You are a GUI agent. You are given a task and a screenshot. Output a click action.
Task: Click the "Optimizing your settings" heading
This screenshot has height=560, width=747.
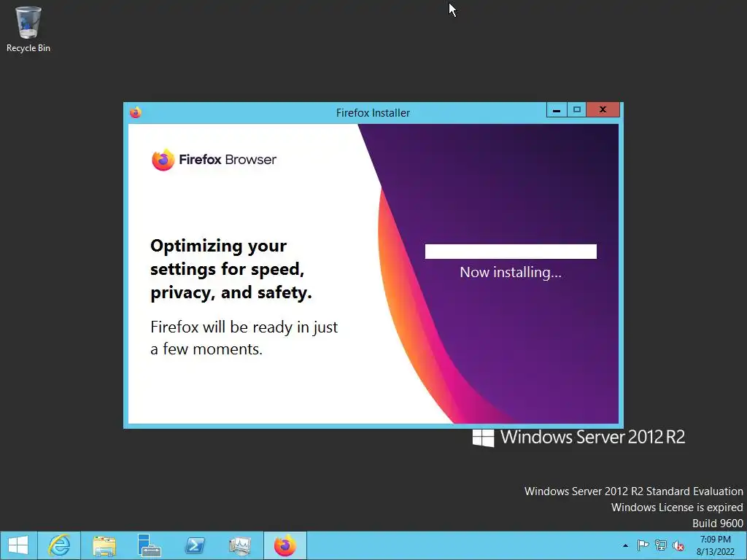click(x=231, y=269)
